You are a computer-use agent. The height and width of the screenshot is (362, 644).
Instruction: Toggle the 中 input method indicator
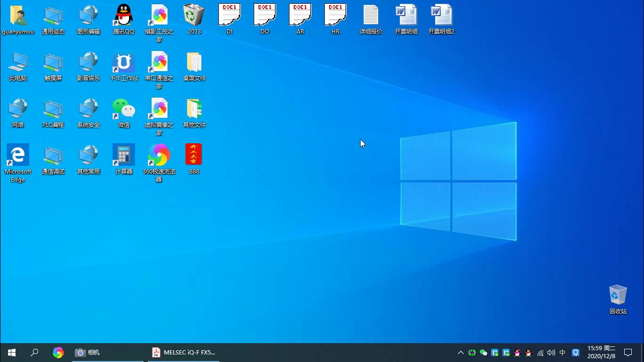point(563,353)
